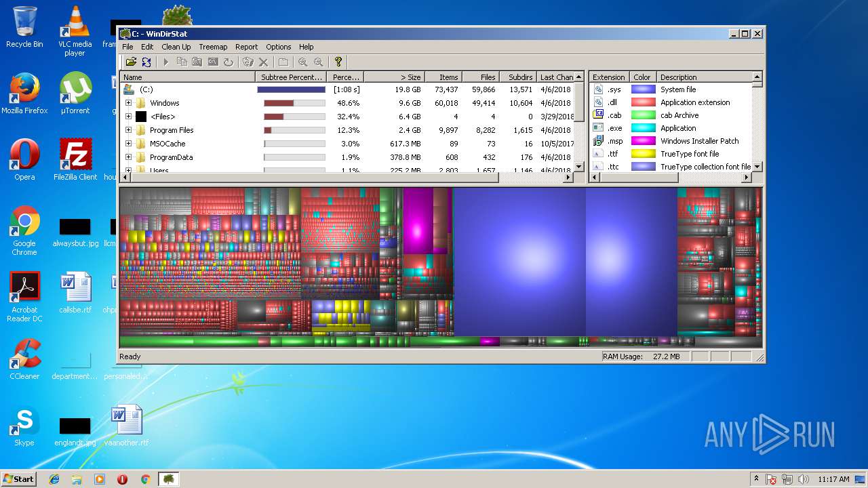Image resolution: width=868 pixels, height=488 pixels.
Task: Click the Delete to Recycle Bin icon
Action: coord(248,62)
